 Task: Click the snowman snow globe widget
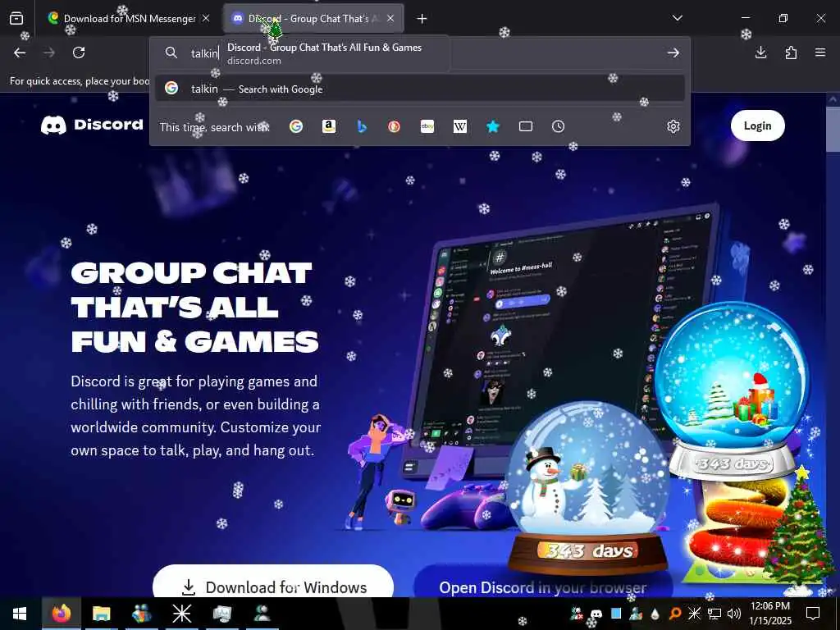tap(587, 489)
